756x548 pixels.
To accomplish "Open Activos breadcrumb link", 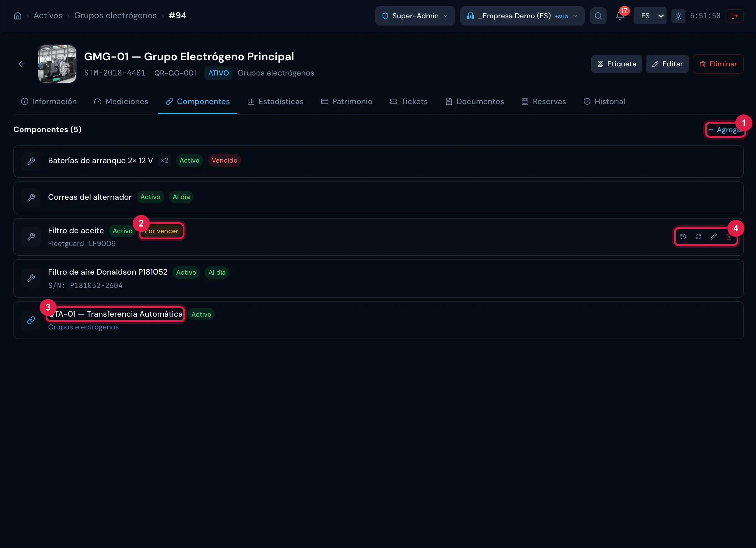I will [48, 16].
